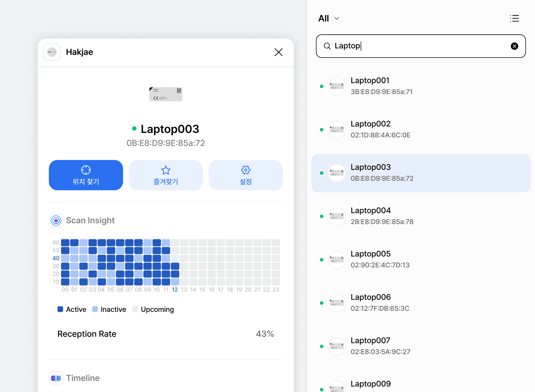Viewport: 535px width, 392px height.
Task: Click the Laptop003 device image
Action: point(166,94)
